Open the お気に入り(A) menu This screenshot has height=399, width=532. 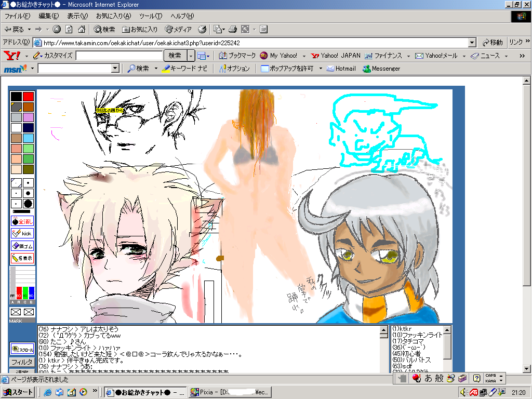pos(113,16)
